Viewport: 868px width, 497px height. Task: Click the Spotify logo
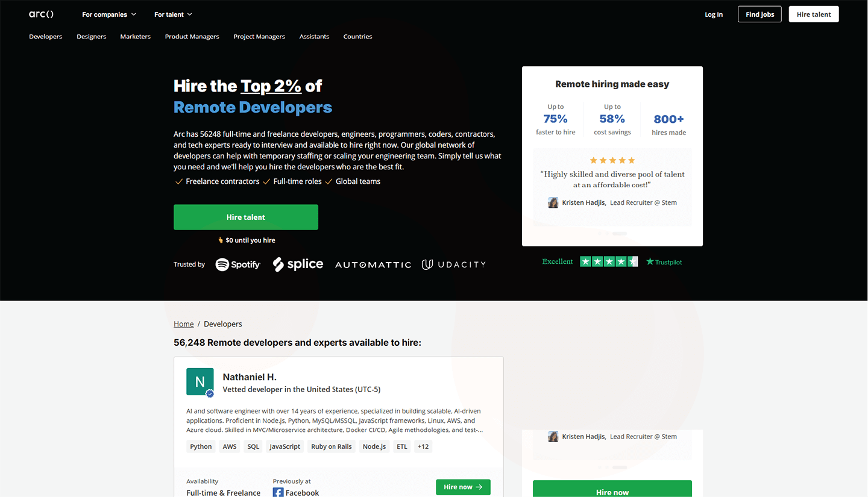coord(237,264)
